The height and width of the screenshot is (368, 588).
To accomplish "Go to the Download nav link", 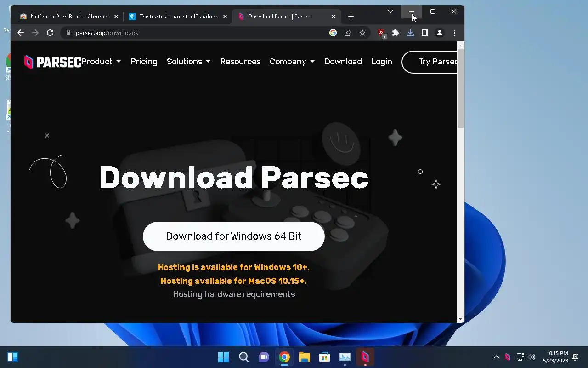I will (343, 62).
